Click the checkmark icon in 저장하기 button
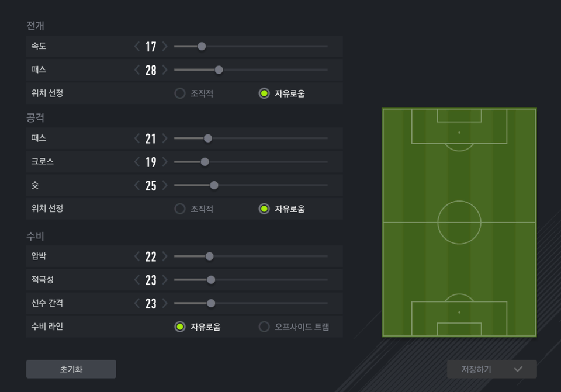Screen dimensions: 561x392 (518, 369)
